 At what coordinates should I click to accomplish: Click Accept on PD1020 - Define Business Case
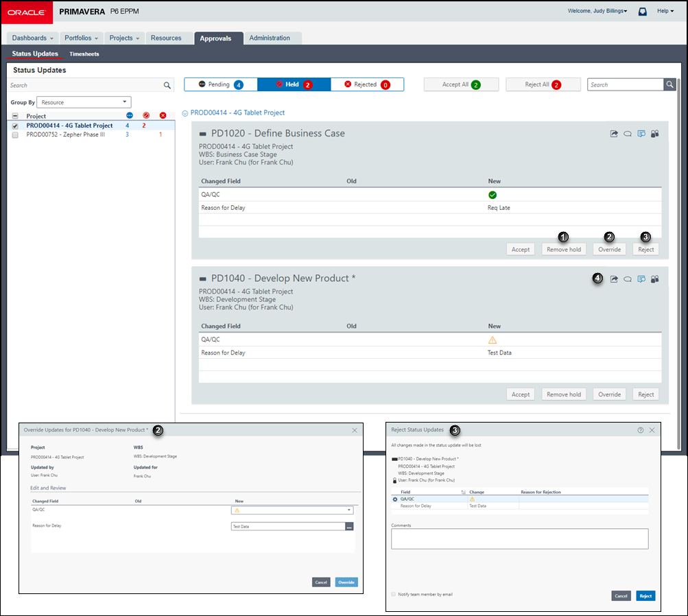click(x=521, y=249)
